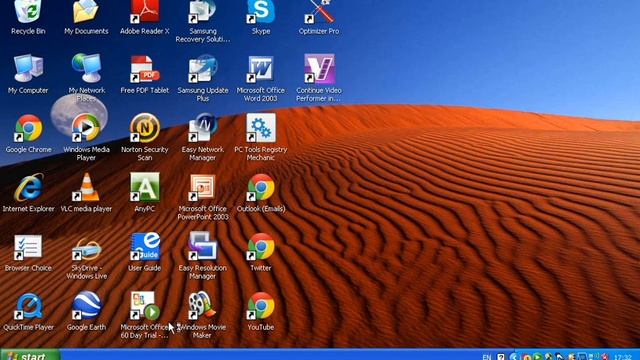Open the QuickTime Player shortcut
The image size is (640, 360).
point(28,306)
